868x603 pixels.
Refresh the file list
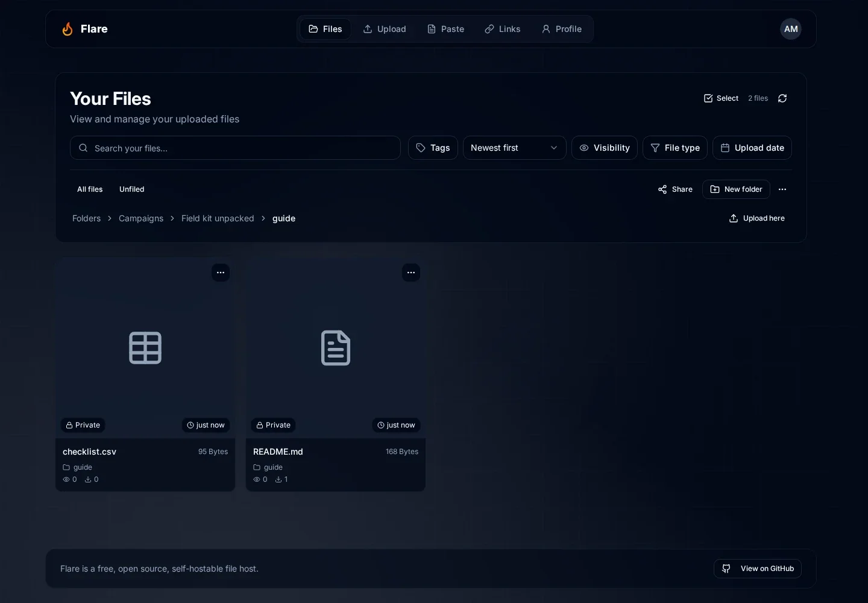pos(782,98)
